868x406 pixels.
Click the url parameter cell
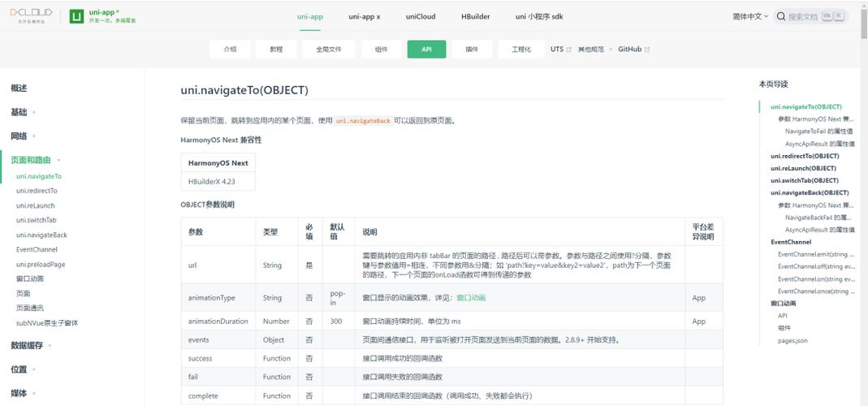(x=218, y=265)
